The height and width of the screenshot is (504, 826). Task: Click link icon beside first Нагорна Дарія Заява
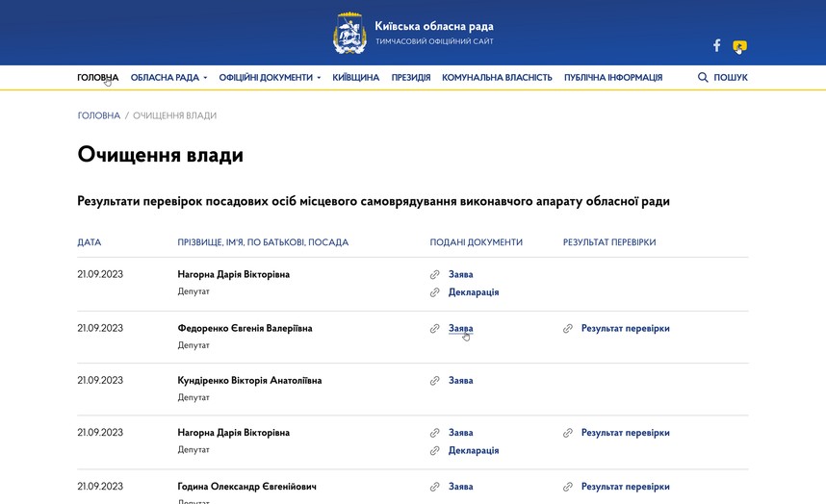pos(434,275)
